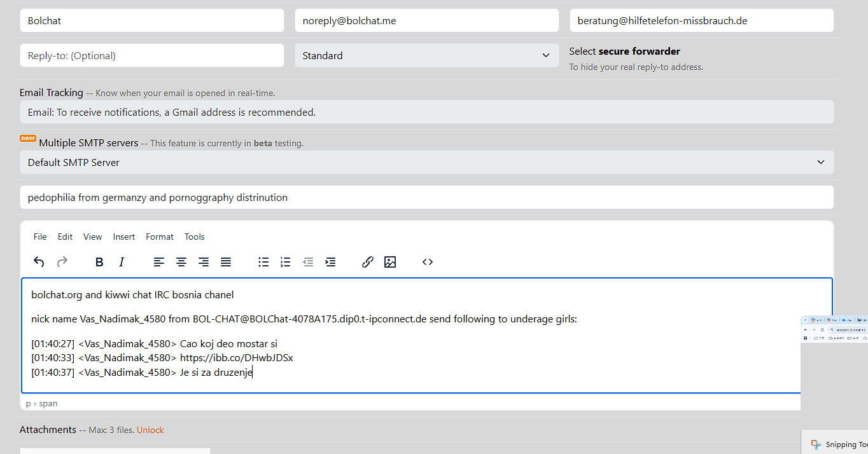Insert a numbered list
The width and height of the screenshot is (868, 454).
tap(286, 262)
